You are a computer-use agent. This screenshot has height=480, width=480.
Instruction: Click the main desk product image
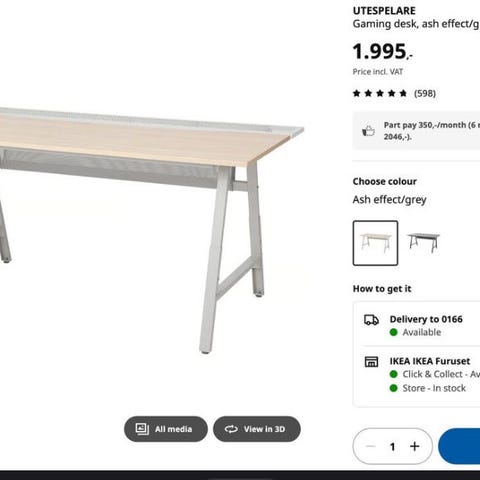click(152, 230)
